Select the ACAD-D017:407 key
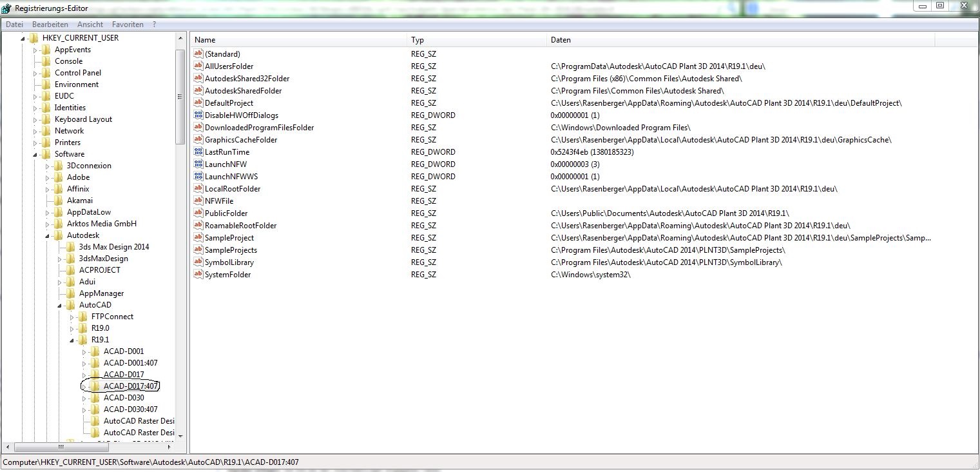The image size is (980, 472). (130, 386)
